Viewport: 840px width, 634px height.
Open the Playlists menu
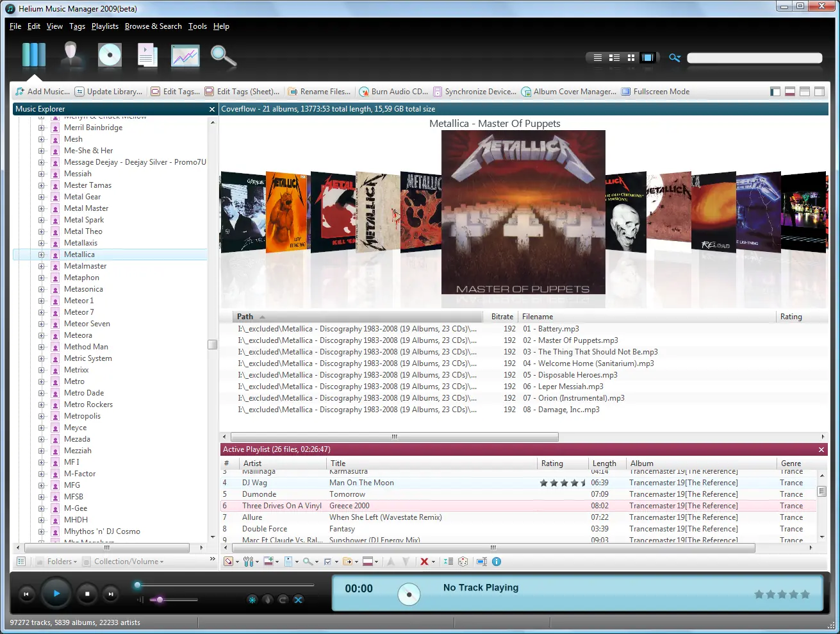tap(104, 26)
